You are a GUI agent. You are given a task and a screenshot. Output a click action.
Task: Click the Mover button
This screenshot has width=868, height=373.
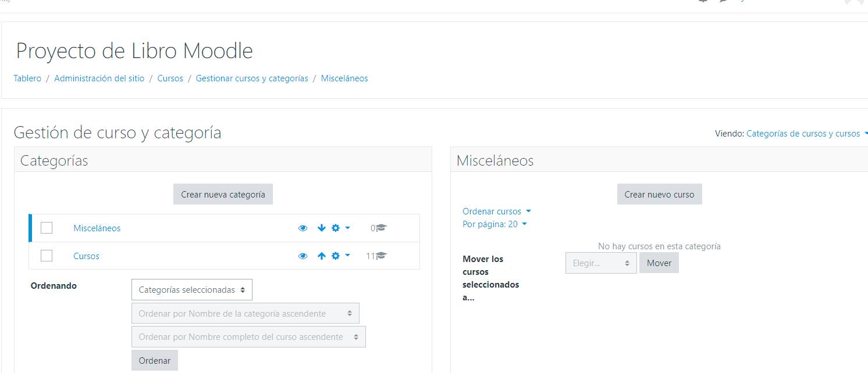(659, 263)
